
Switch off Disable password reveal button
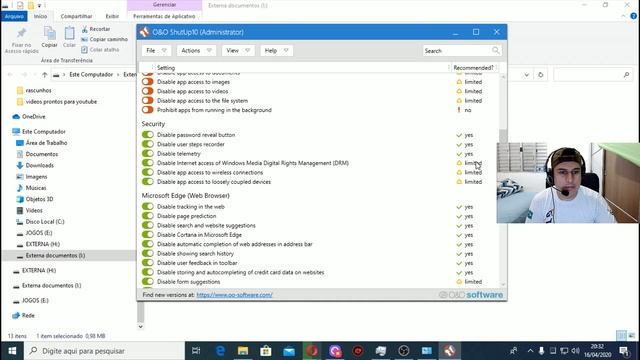[x=148, y=135]
